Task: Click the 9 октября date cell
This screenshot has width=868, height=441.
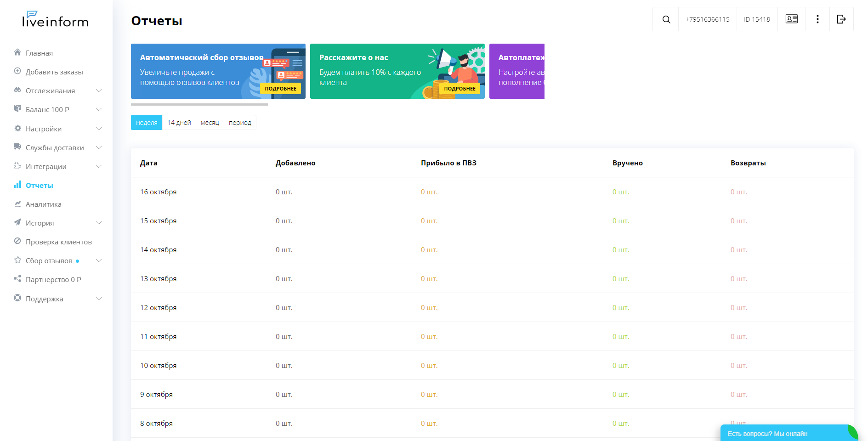Action: click(157, 394)
